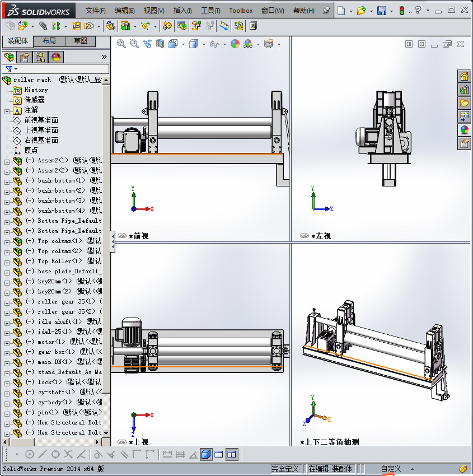This screenshot has height=476, width=473.
Task: Click the Insert Components icon
Action: click(x=23, y=26)
